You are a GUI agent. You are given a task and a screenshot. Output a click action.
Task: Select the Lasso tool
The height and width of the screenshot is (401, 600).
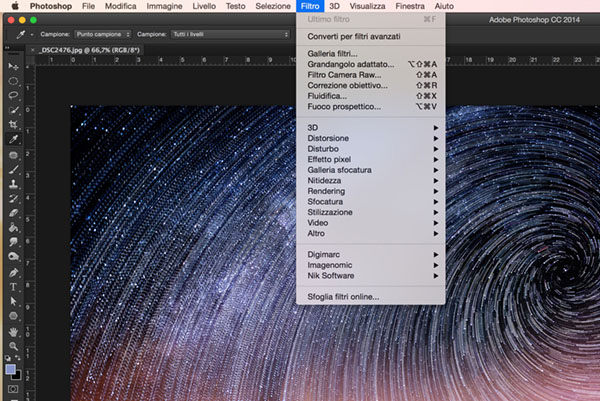pos(13,95)
